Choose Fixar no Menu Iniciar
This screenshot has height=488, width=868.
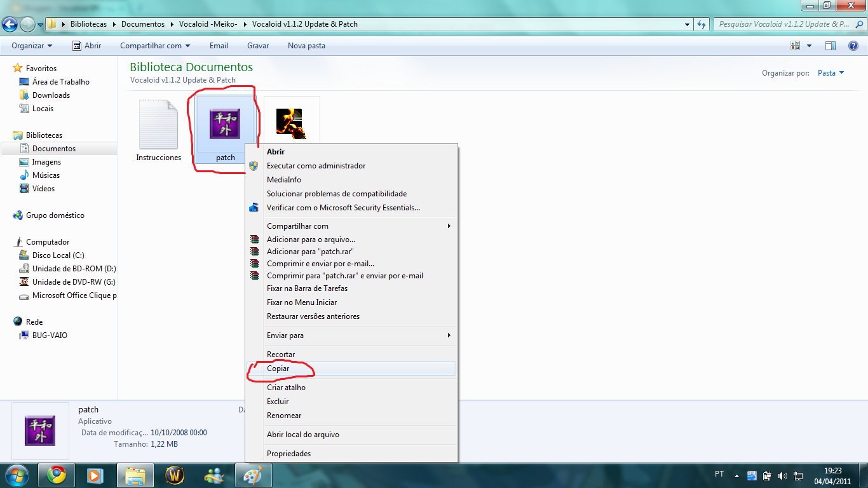[351, 302]
